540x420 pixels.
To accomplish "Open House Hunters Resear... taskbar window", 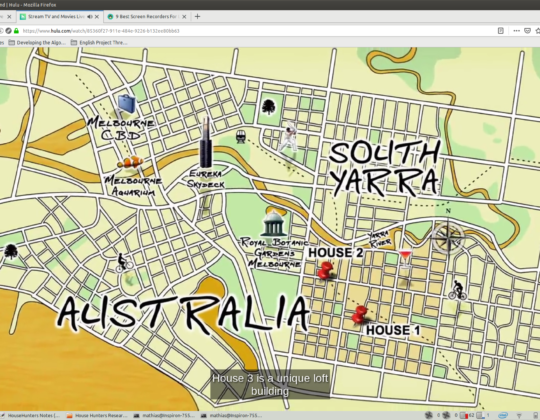I will (97, 416).
